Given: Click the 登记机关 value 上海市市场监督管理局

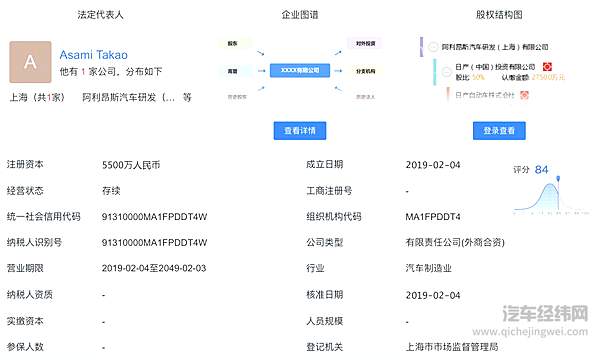Looking at the screenshot, I should 452,347.
